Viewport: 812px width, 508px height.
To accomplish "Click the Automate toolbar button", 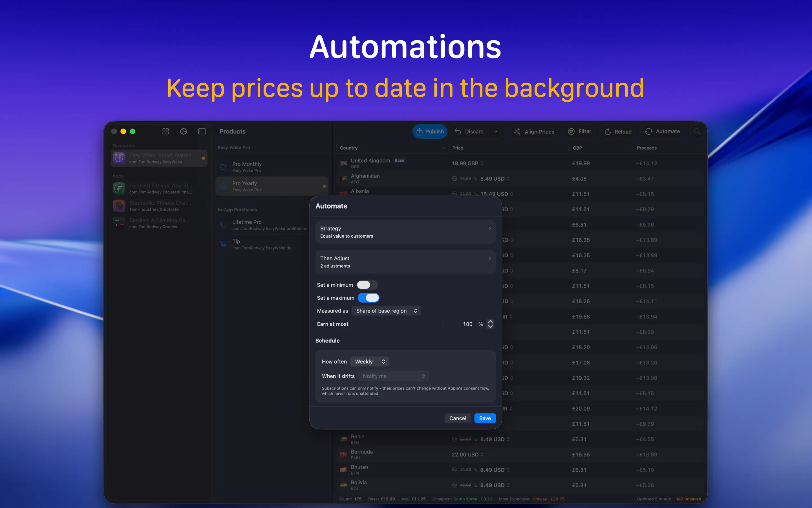I will coord(662,131).
